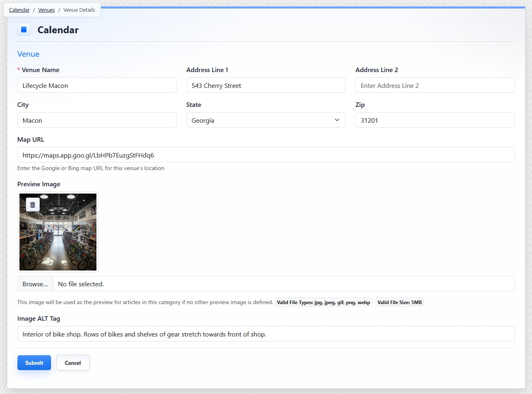Viewport: 532px width, 394px height.
Task: Cancel the venue edit
Action: 73,363
